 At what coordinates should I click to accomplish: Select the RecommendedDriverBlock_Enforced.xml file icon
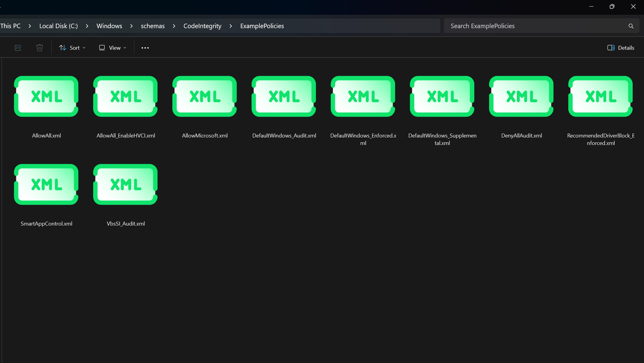pyautogui.click(x=601, y=97)
